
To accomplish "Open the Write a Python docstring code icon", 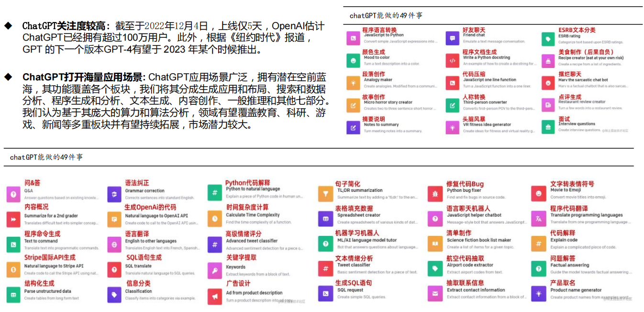I will [452, 61].
